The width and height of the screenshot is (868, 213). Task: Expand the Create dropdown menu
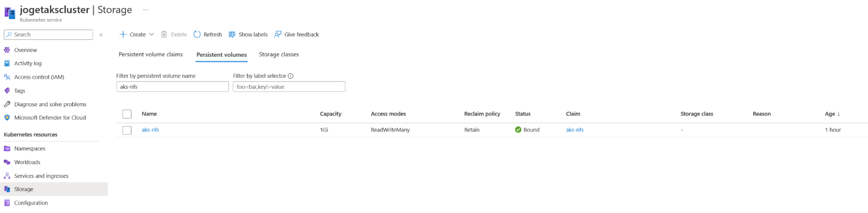pos(152,34)
